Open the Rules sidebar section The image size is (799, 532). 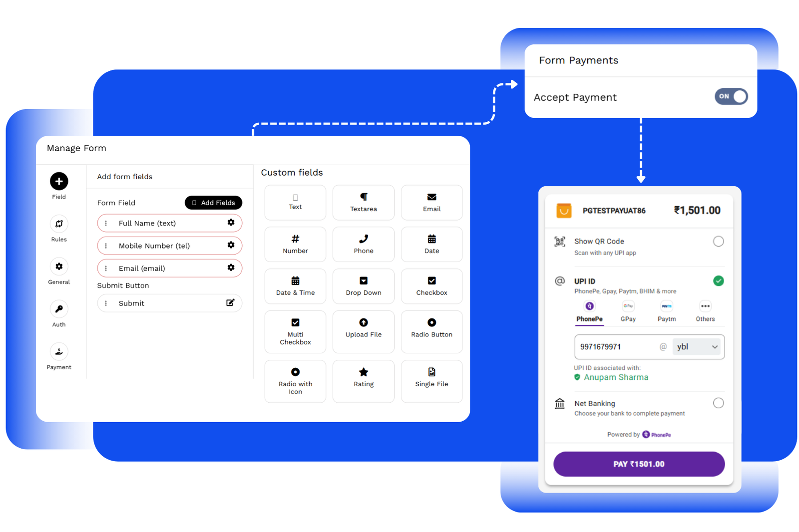[59, 224]
